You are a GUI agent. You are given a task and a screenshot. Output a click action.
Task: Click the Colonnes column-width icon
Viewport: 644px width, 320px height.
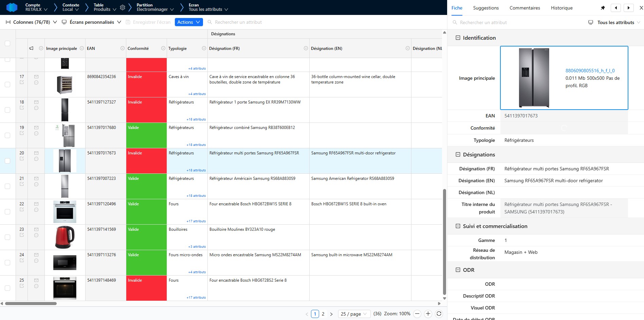pyautogui.click(x=8, y=22)
